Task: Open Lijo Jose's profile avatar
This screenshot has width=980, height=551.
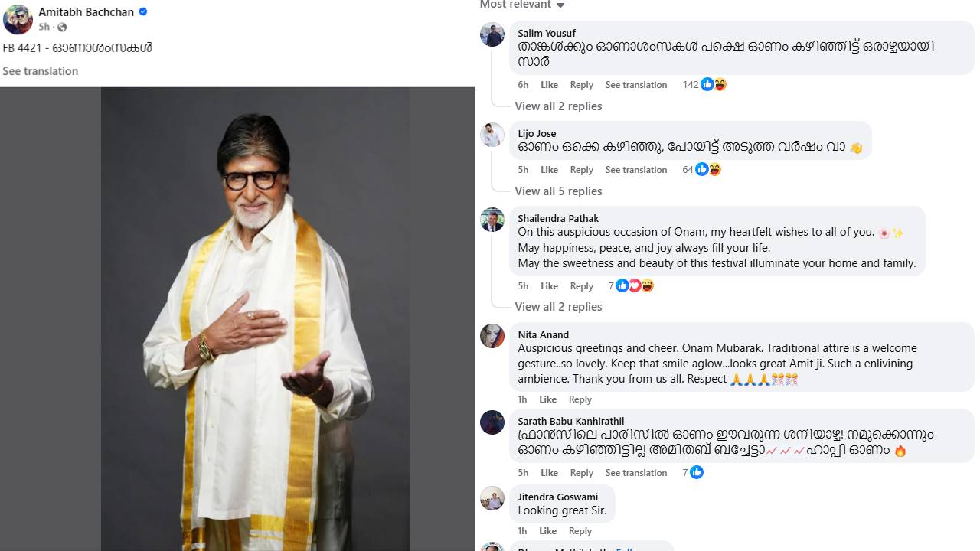Action: [492, 135]
